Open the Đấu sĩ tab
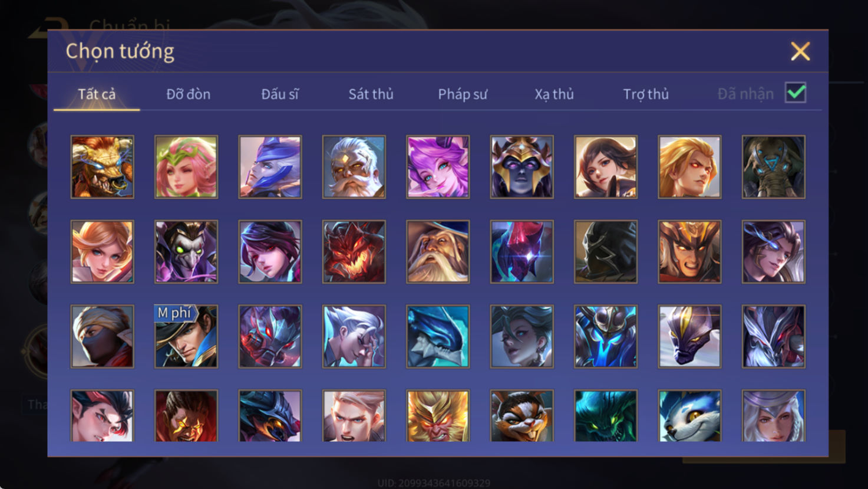This screenshot has width=868, height=489. [x=280, y=94]
